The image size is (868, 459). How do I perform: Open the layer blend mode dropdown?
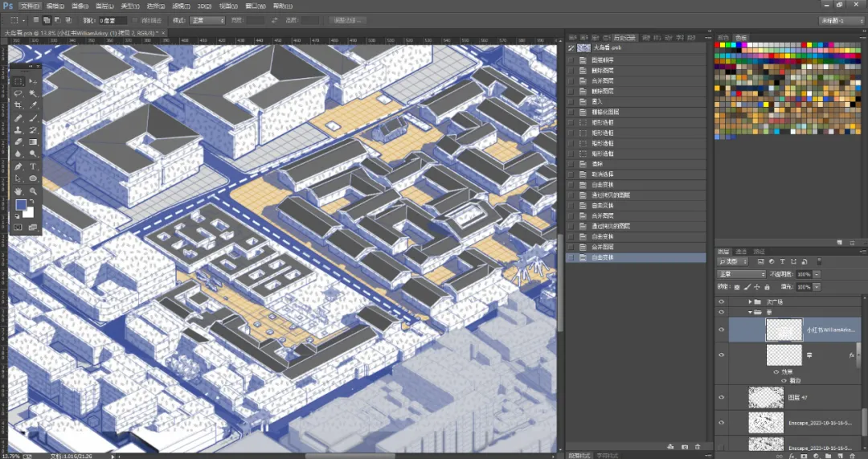tap(741, 274)
